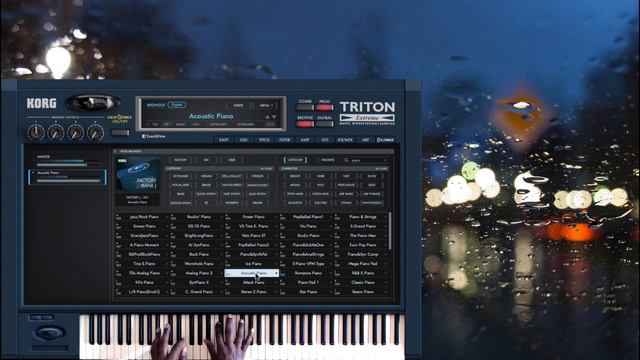Screen dimensions: 640x360
Task: Switch to the AMP tab
Action: (x=305, y=140)
